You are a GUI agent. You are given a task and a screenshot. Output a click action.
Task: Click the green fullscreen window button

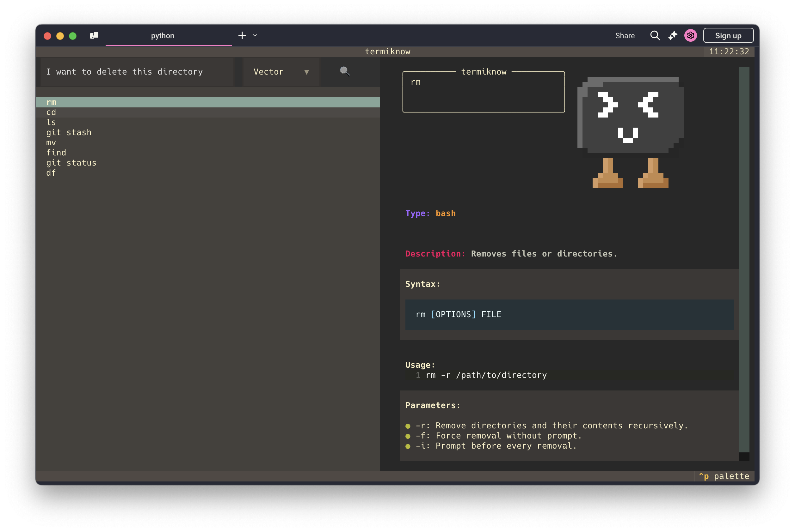(73, 36)
